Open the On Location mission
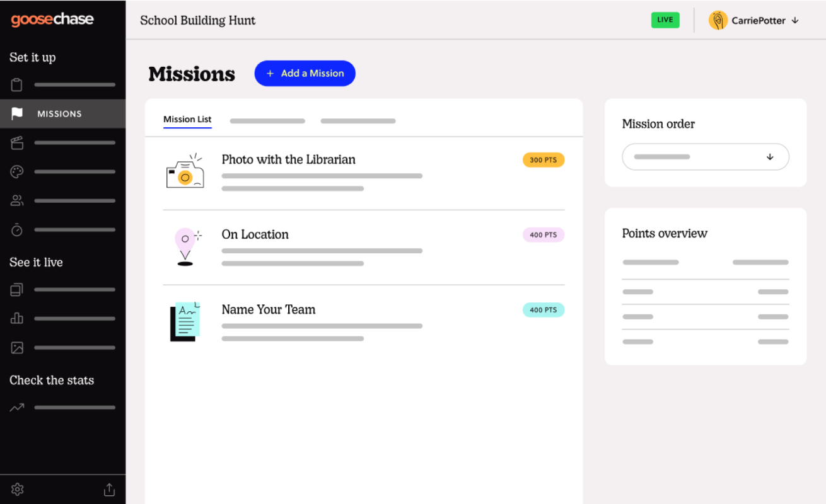The height and width of the screenshot is (504, 826). point(255,234)
